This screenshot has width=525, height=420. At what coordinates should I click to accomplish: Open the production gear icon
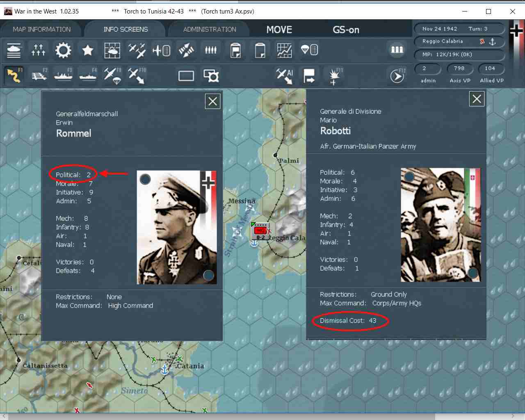click(x=63, y=50)
